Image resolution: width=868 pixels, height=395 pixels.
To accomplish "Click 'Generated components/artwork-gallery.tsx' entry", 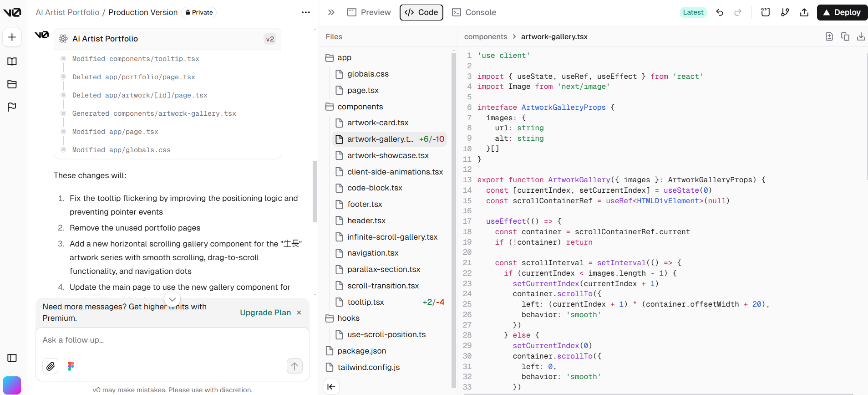I will pos(154,113).
